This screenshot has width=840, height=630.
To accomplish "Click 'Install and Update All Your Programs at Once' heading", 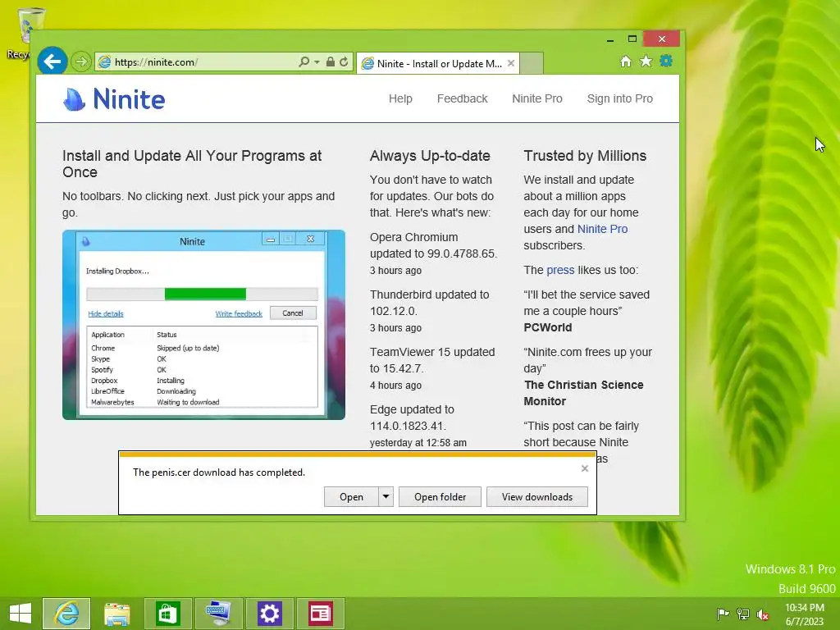I will [x=192, y=164].
